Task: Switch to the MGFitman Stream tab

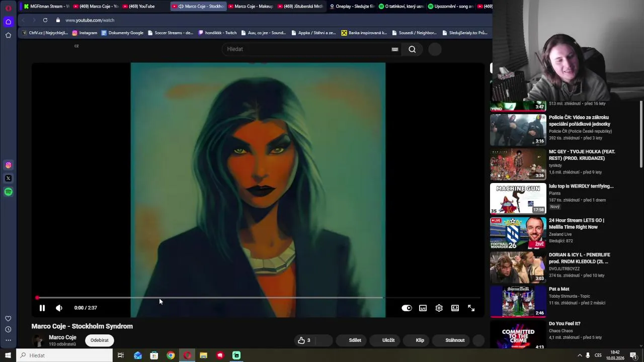Action: pyautogui.click(x=45, y=6)
